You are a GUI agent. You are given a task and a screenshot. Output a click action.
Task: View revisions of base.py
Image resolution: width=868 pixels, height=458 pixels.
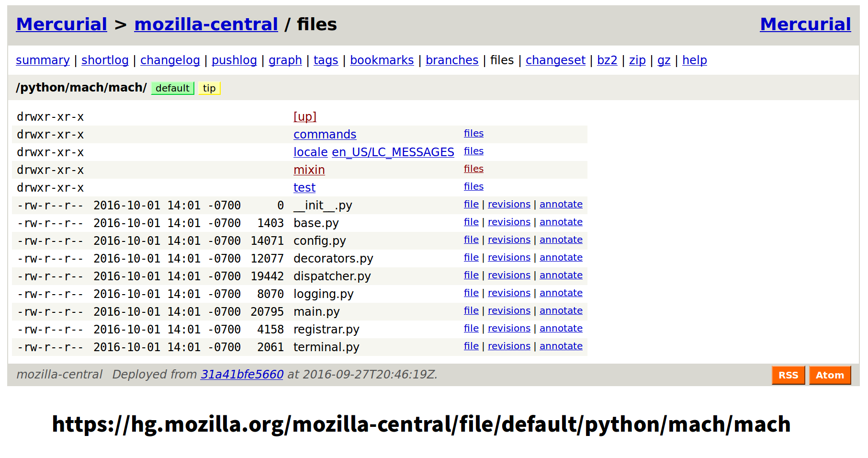pyautogui.click(x=509, y=222)
